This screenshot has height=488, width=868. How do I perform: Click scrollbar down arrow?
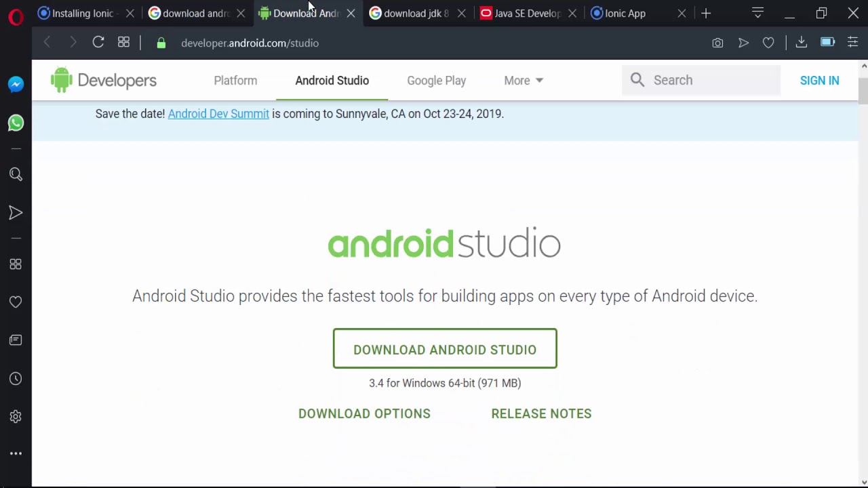coord(863,482)
